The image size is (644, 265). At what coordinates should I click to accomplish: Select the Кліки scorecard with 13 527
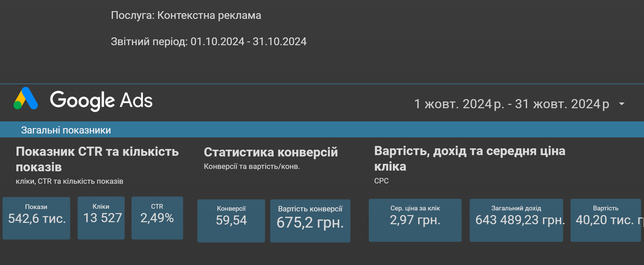[x=101, y=218]
